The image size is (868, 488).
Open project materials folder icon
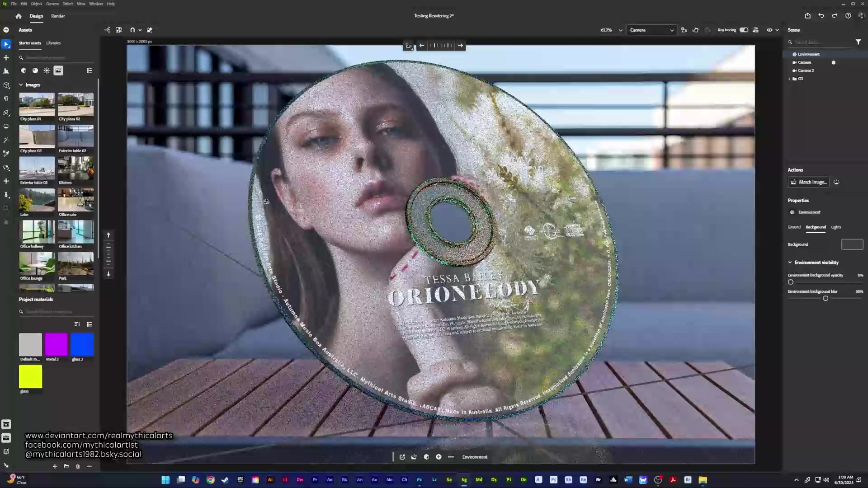[66, 466]
